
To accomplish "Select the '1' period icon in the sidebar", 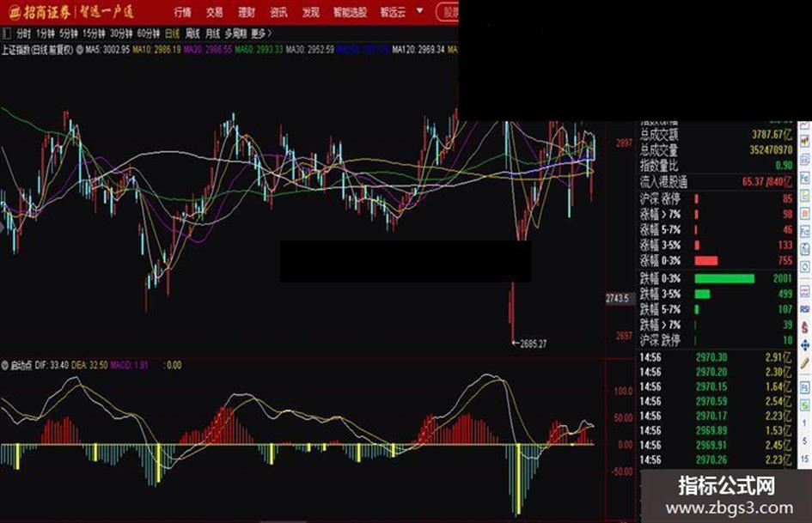I will [x=805, y=422].
